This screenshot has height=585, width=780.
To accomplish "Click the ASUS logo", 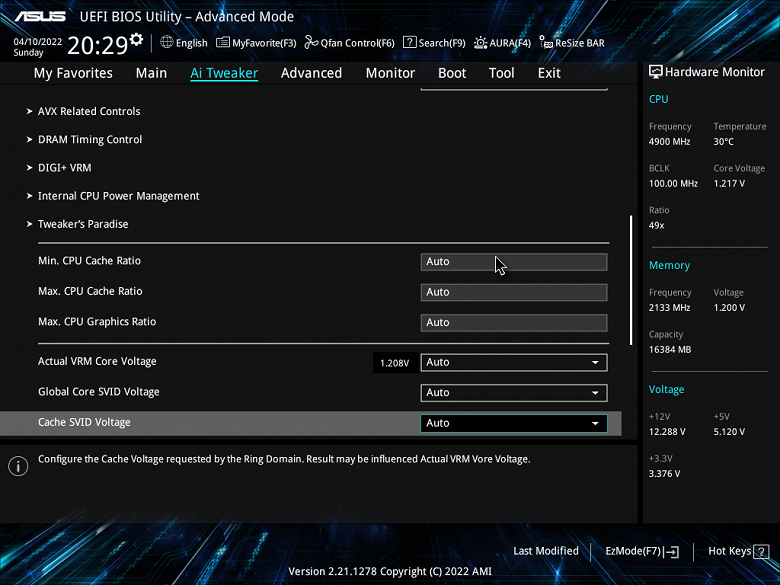I will coord(40,16).
